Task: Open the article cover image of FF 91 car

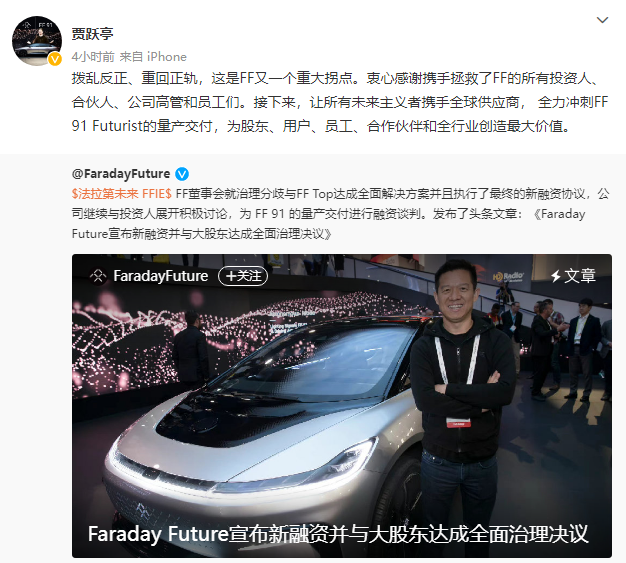Action: tap(342, 406)
